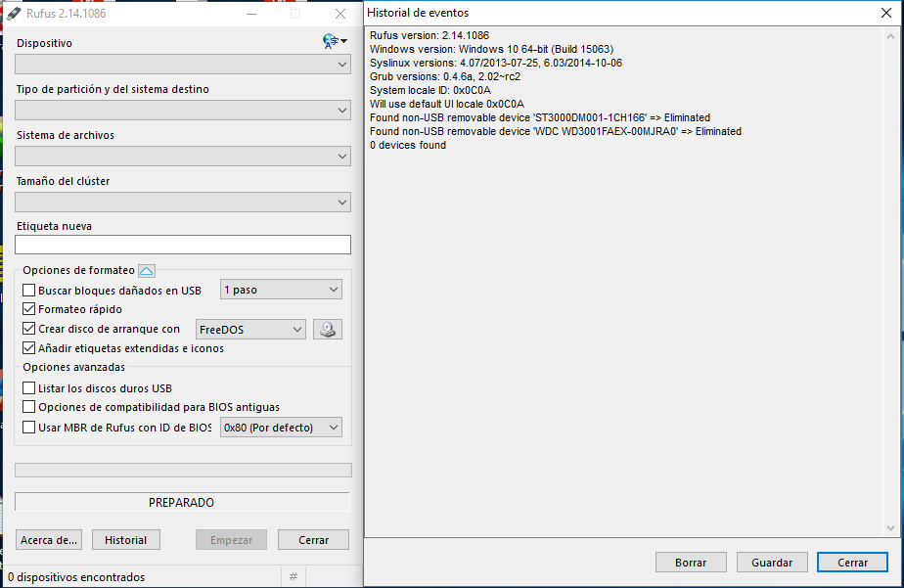This screenshot has width=904, height=588.
Task: Collapse the Opciones de formateo arrow
Action: click(x=147, y=270)
